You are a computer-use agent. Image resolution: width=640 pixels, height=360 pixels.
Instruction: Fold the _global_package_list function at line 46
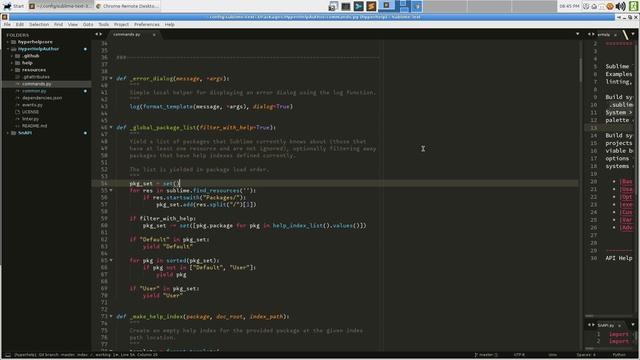click(111, 127)
